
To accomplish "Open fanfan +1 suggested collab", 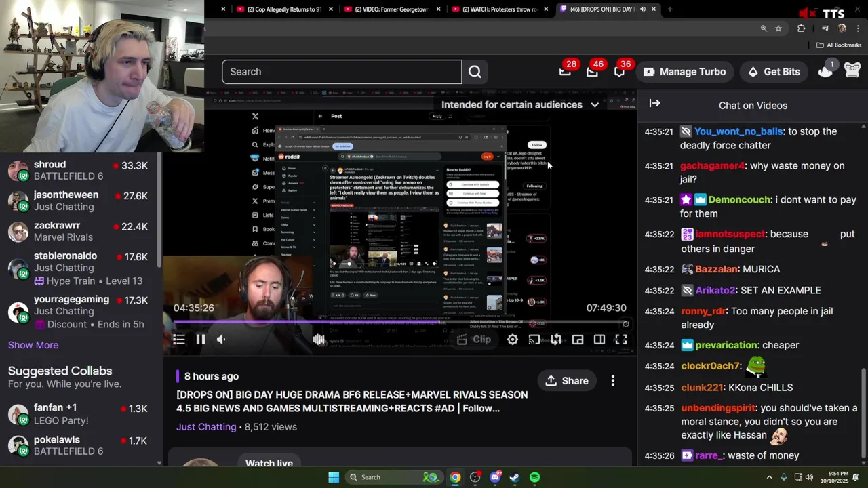I will (x=81, y=414).
